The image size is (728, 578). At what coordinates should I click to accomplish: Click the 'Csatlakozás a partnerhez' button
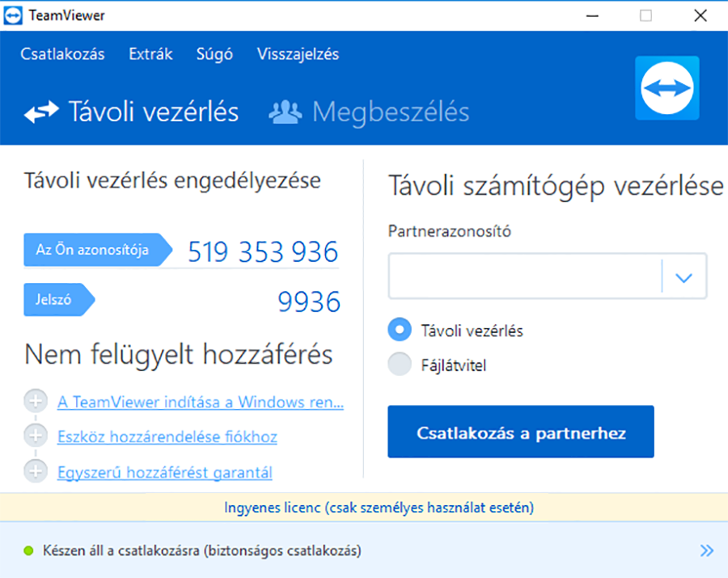coord(521,432)
